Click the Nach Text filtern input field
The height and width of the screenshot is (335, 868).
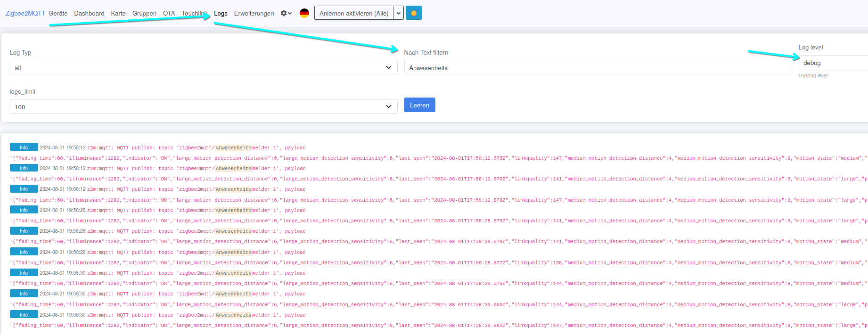tap(598, 68)
